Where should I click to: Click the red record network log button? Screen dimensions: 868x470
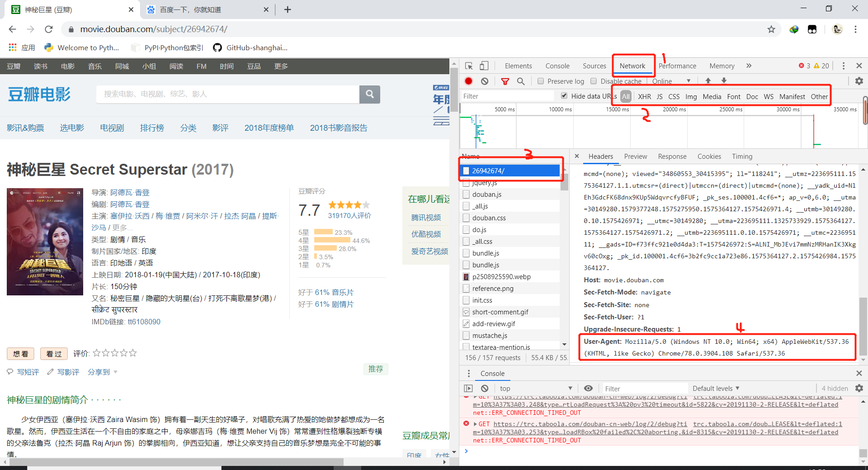pyautogui.click(x=468, y=81)
